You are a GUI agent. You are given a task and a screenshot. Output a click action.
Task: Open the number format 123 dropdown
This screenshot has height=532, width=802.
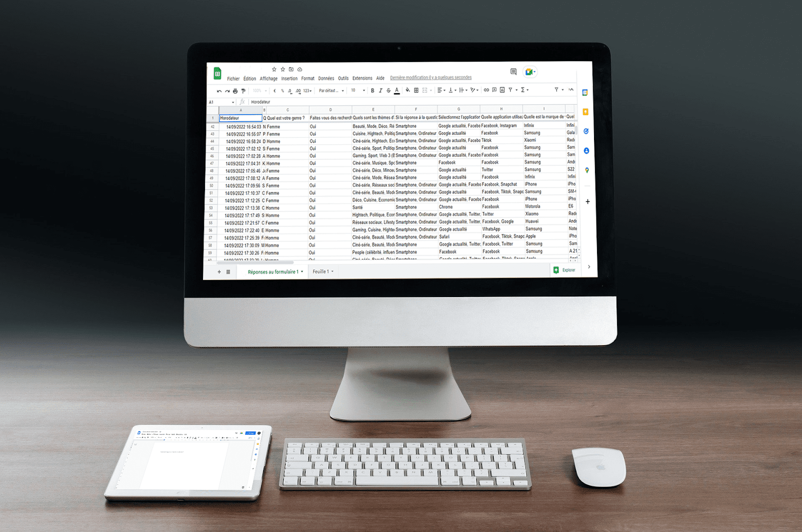(x=307, y=91)
